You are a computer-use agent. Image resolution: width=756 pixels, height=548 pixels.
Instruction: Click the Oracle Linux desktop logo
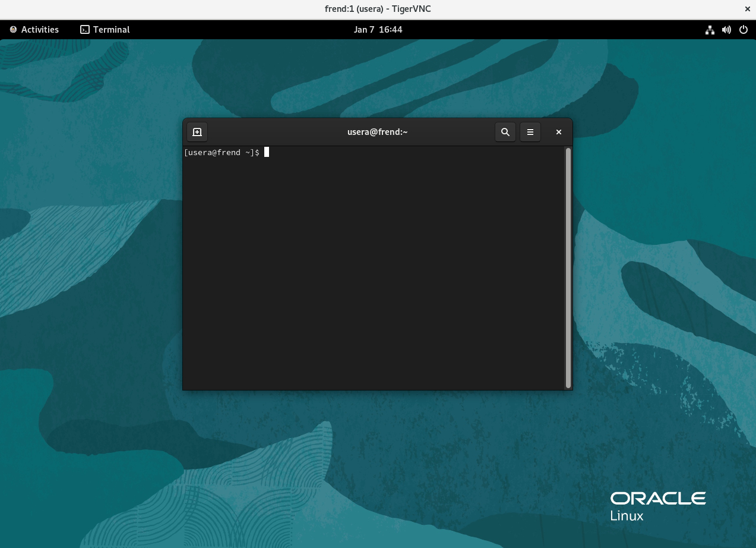point(657,506)
